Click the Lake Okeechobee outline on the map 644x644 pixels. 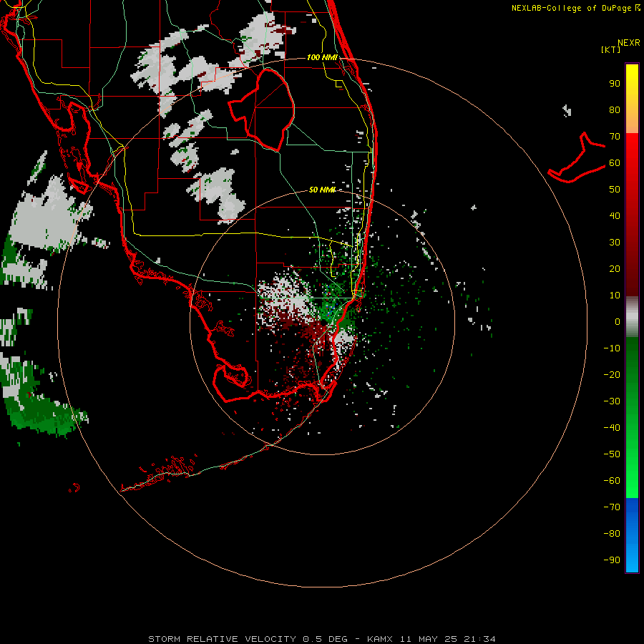(x=262, y=110)
